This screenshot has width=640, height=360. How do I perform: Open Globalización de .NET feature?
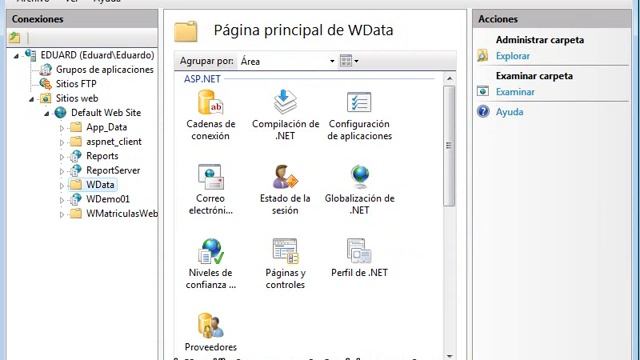[x=359, y=190]
